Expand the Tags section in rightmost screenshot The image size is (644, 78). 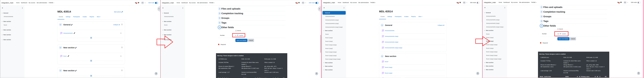point(542,21)
